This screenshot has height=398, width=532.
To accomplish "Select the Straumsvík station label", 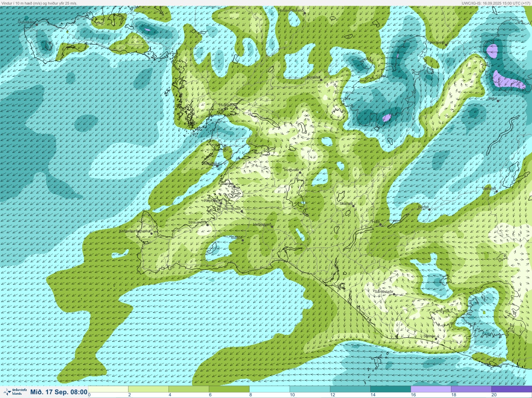I will (197, 222).
